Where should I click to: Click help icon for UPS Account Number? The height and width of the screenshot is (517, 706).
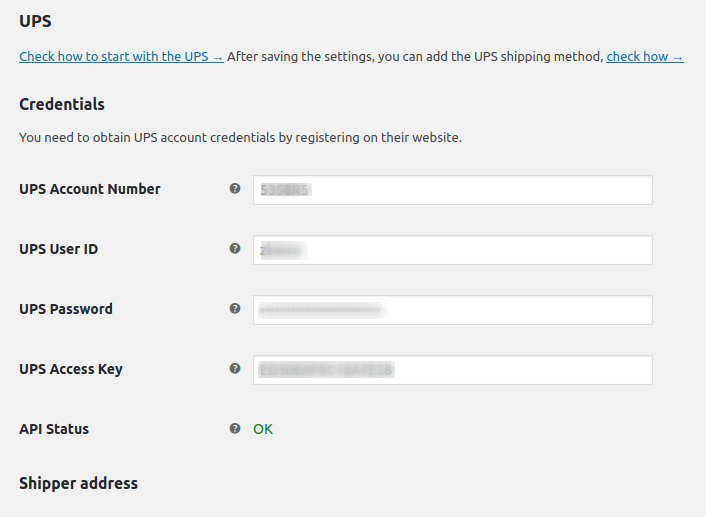[235, 188]
